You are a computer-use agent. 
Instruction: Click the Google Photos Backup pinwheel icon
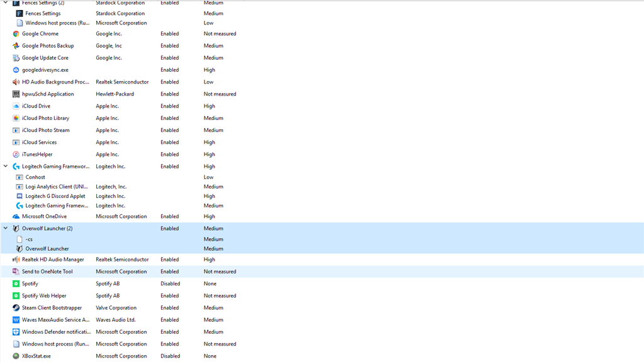[x=16, y=45]
